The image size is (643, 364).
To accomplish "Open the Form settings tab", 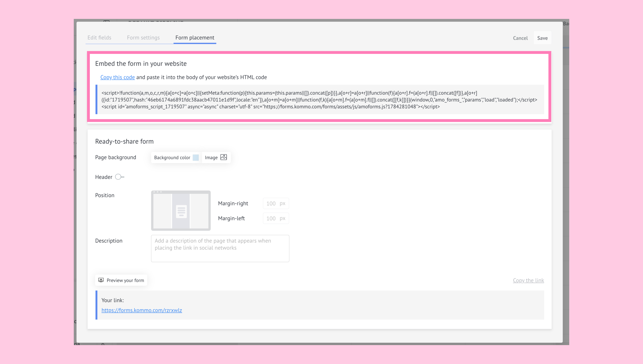I will [x=143, y=38].
